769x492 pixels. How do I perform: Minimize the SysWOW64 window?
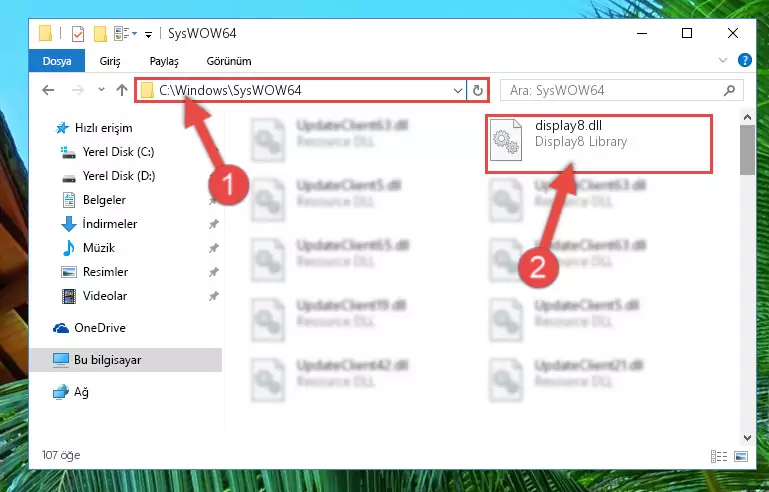(642, 33)
